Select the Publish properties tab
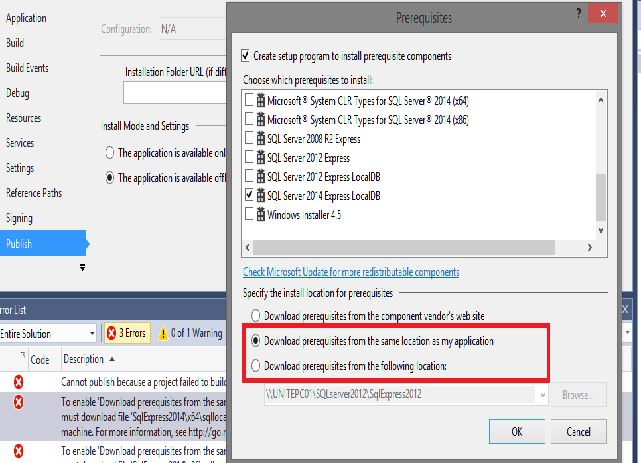 [x=43, y=243]
